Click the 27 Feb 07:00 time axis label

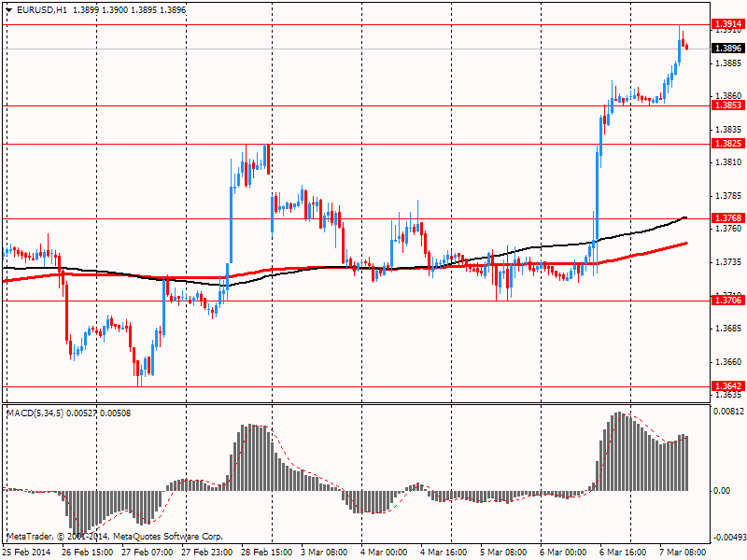click(148, 553)
